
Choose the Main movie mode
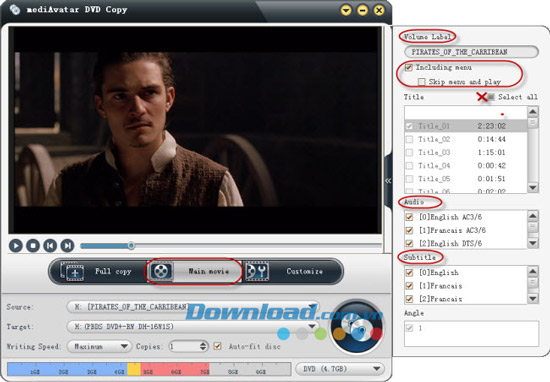pyautogui.click(x=194, y=271)
